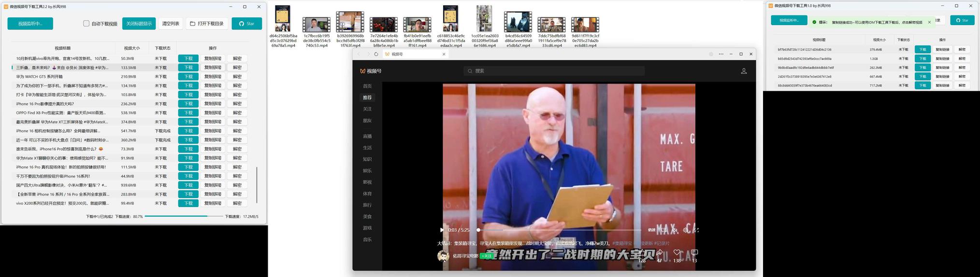Click the video progress slider handle

[x=478, y=230]
